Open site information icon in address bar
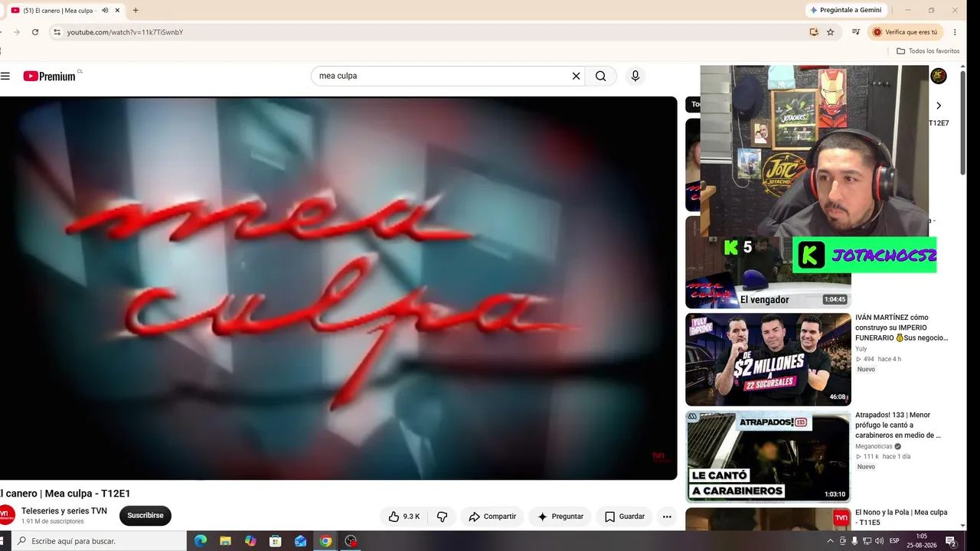The image size is (980, 551). [57, 32]
